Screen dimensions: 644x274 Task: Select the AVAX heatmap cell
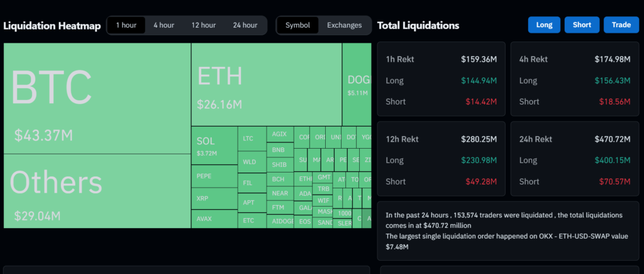(214, 219)
